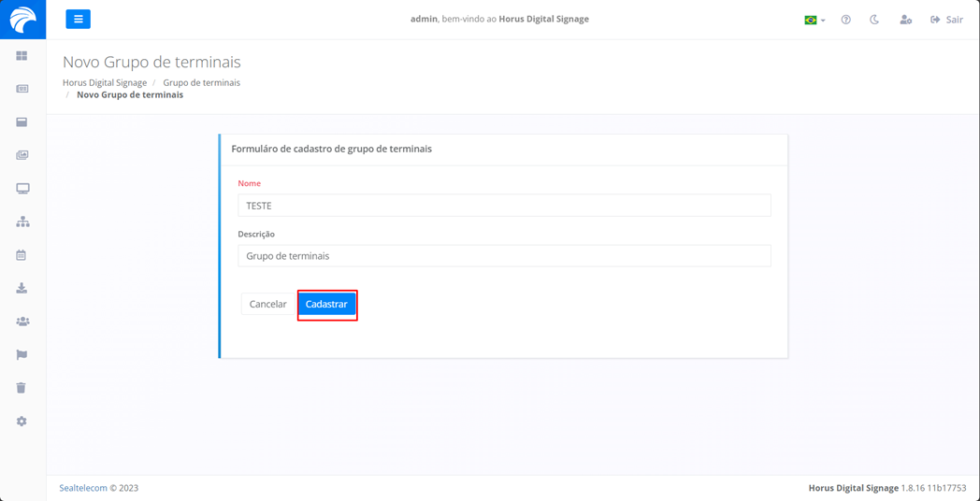Screen dimensions: 980x501
Task: Open the hierarchy groups icon in sidebar
Action: pyautogui.click(x=22, y=222)
